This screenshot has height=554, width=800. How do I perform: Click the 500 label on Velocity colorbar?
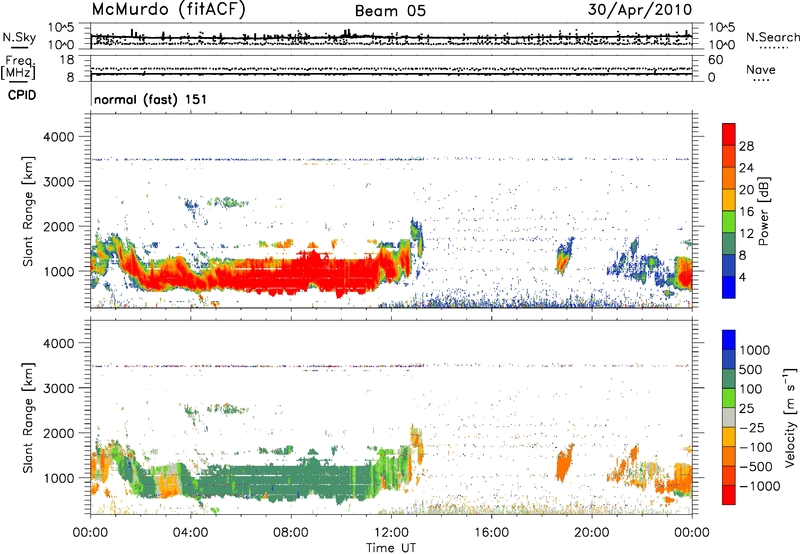pos(751,369)
